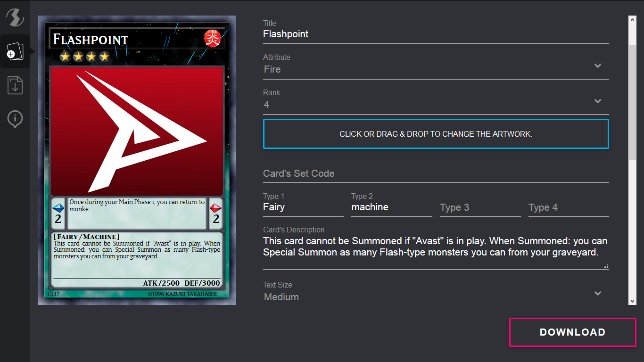This screenshot has height=362, width=644.
Task: Click the 1337 serial number on card
Action: coord(53,294)
